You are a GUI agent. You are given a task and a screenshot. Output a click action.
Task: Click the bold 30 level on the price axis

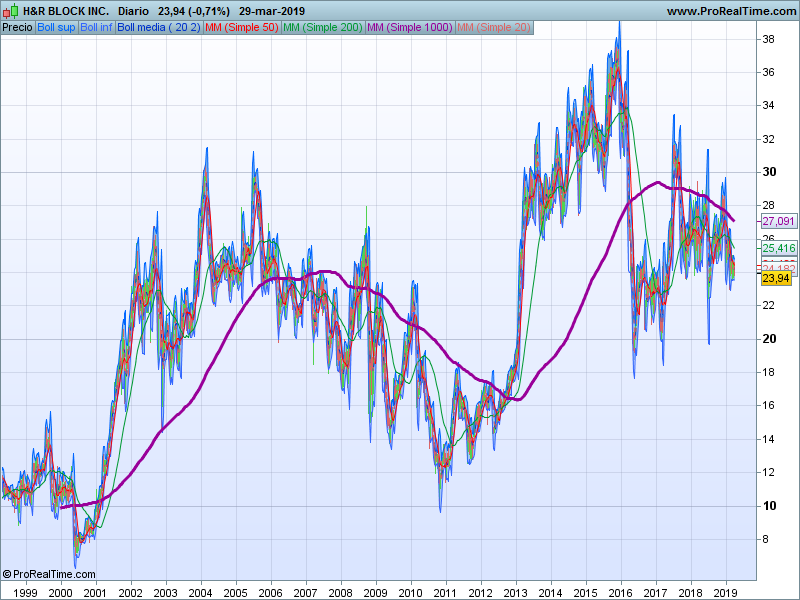tap(769, 172)
